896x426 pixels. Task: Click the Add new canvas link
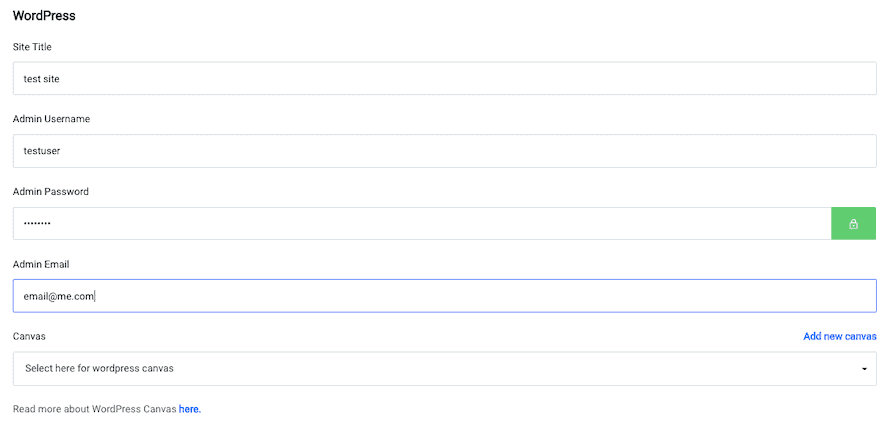(x=840, y=336)
